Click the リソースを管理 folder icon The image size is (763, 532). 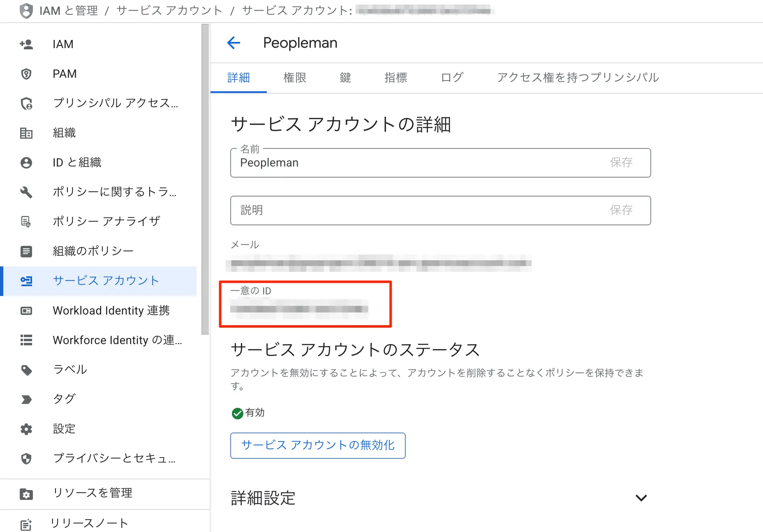click(26, 494)
